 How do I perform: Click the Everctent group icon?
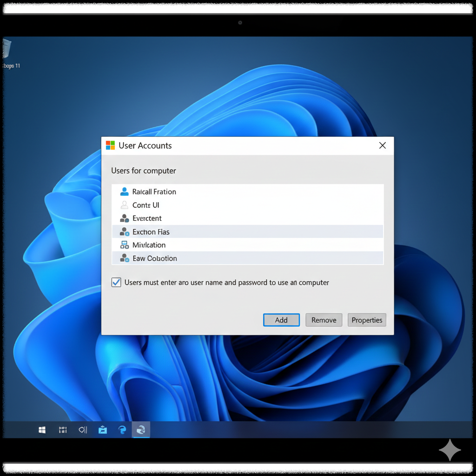click(x=124, y=218)
